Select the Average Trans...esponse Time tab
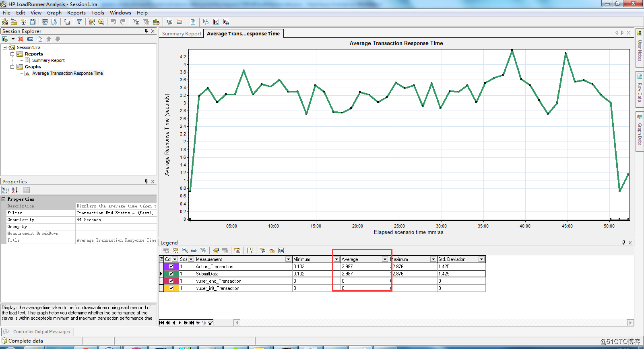This screenshot has width=644, height=349. [243, 34]
